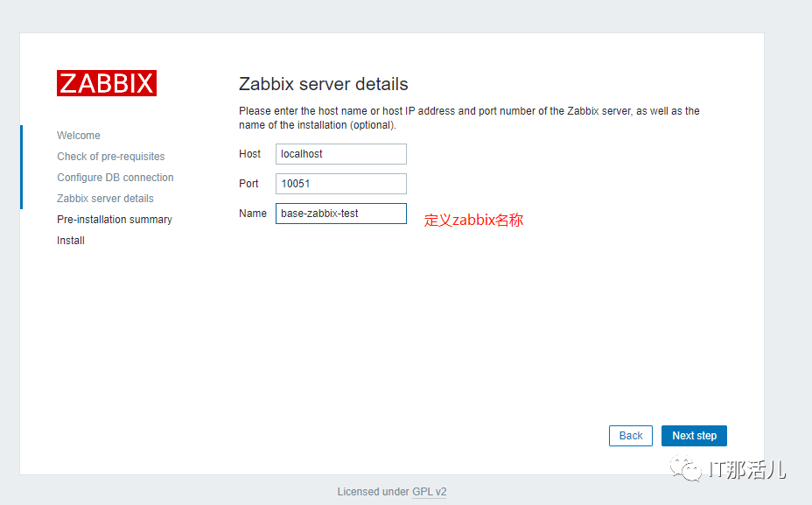Focus the Host field containing localhost
The width and height of the screenshot is (812, 505).
[340, 154]
